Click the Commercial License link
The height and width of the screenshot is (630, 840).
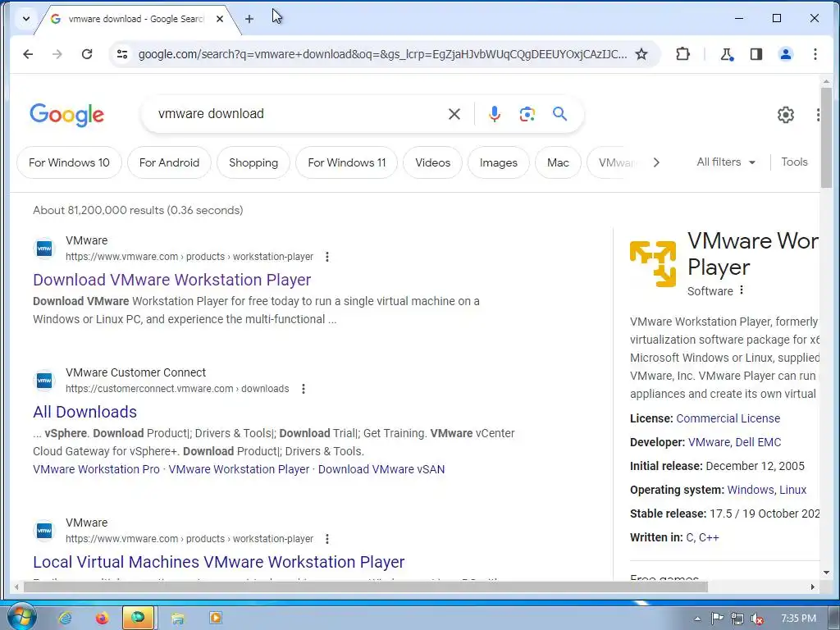click(728, 418)
